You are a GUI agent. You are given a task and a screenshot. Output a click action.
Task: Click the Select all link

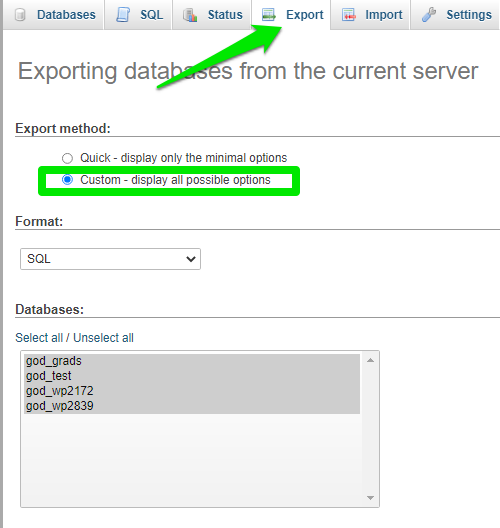tap(39, 338)
